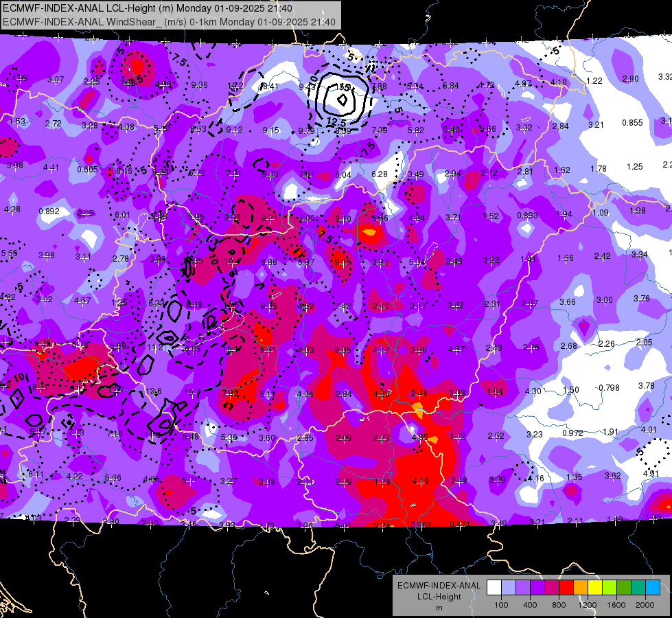The image size is (672, 618).
Task: Click the map value 4.30
Action: pos(533,391)
